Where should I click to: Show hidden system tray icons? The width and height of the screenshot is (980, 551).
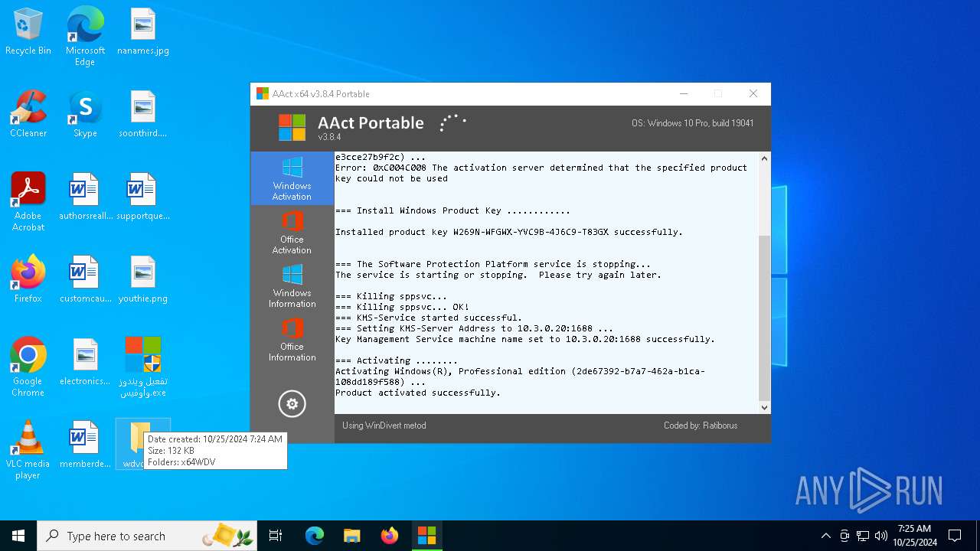tap(825, 536)
